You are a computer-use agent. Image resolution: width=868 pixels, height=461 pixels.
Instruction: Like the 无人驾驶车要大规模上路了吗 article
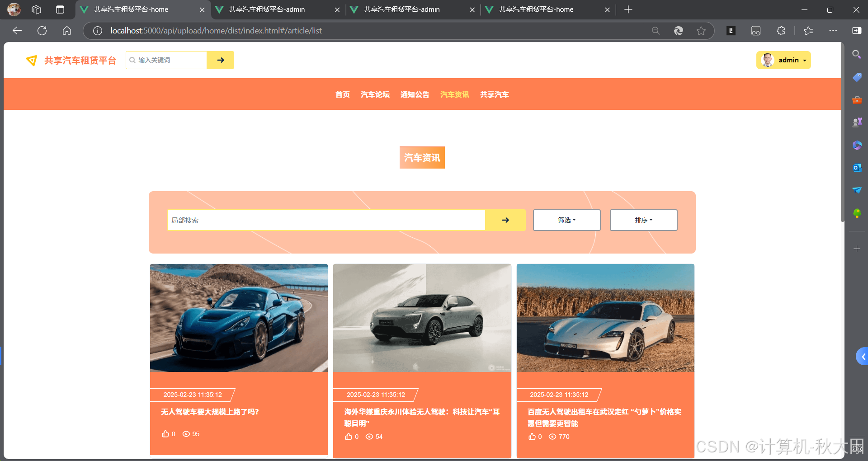click(x=165, y=434)
